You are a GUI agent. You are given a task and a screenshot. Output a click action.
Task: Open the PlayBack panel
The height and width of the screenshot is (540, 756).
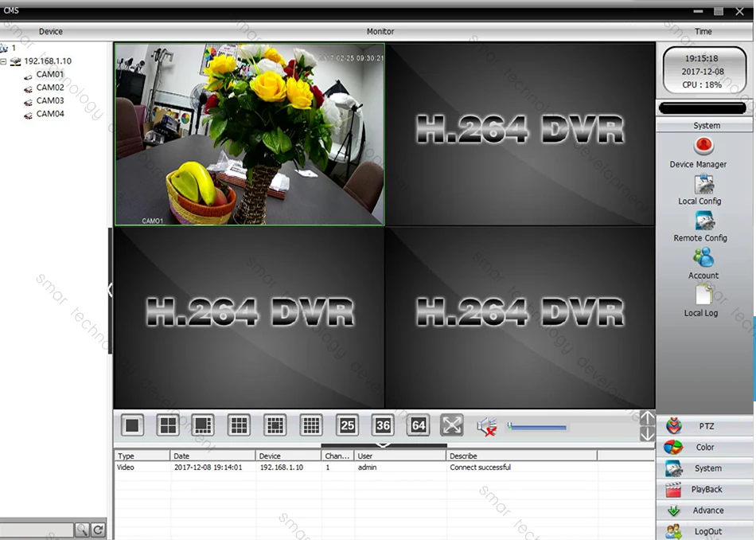tap(705, 489)
